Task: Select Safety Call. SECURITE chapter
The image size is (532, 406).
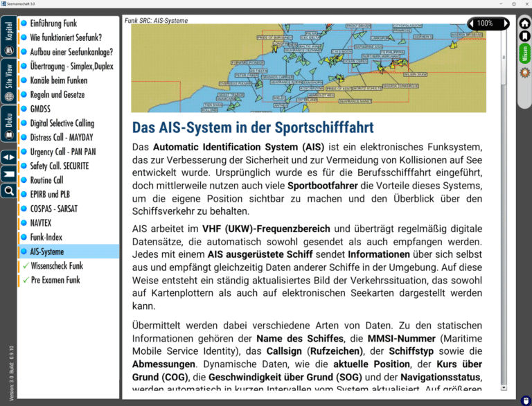Action: (68, 166)
